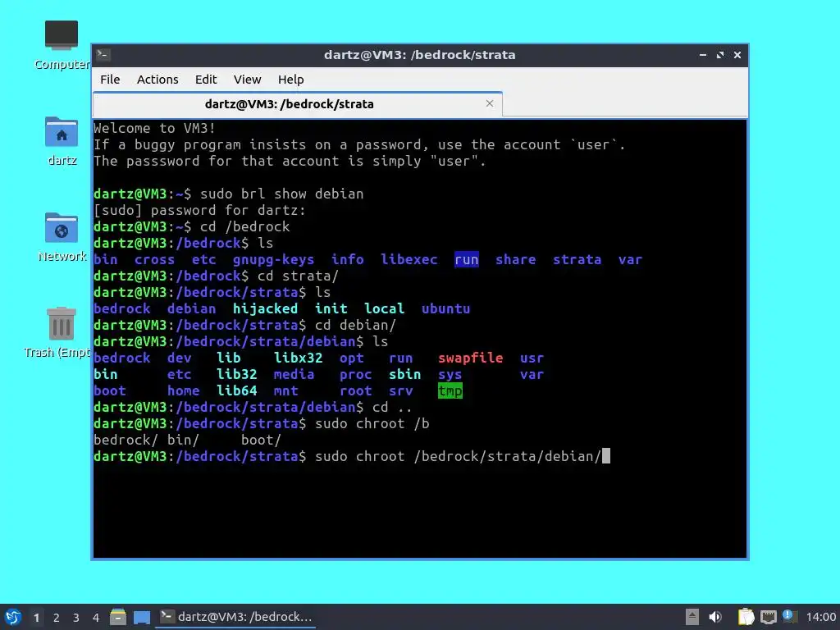Image resolution: width=840 pixels, height=630 pixels.
Task: Open the network connection tray icon
Action: coord(768,617)
